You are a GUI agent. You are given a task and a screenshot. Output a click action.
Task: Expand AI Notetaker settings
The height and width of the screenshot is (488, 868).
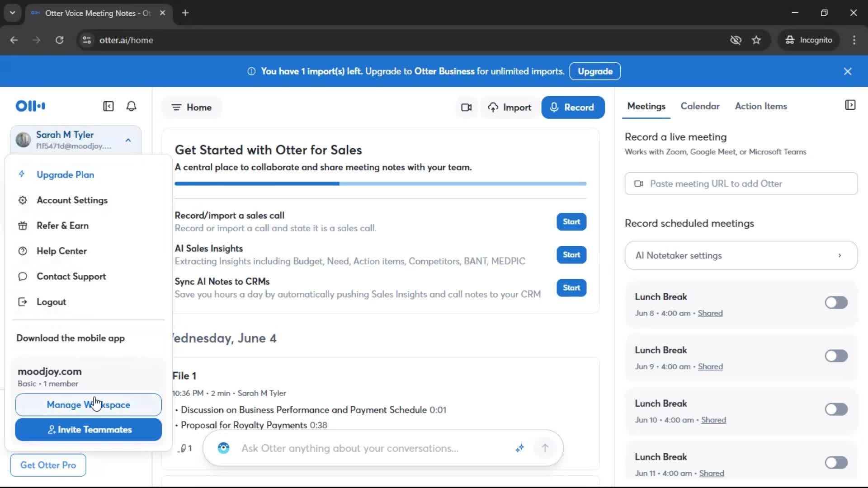click(x=741, y=256)
